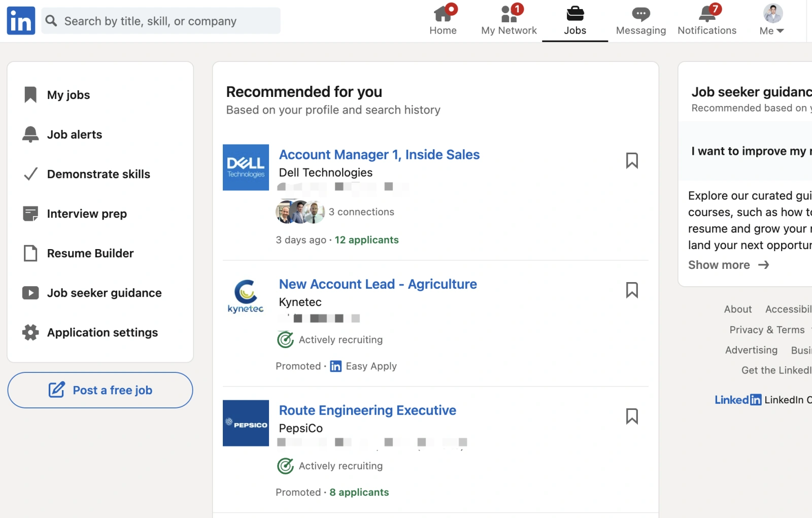Open the Notifications tab
Screen dimensions: 812x518
(x=707, y=21)
